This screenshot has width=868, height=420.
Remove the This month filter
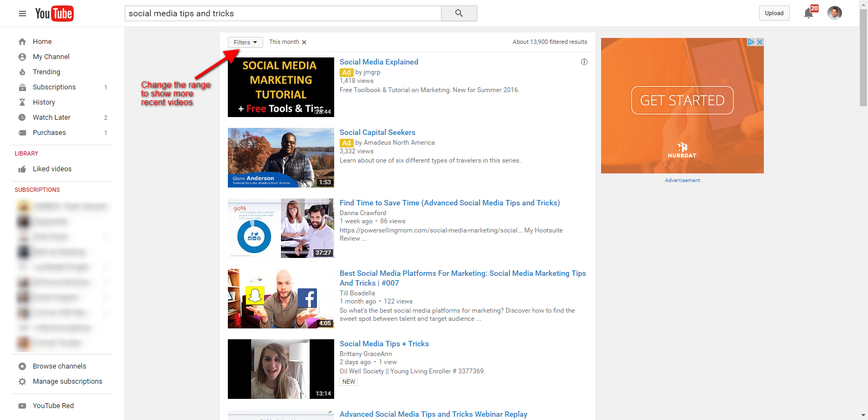[304, 42]
